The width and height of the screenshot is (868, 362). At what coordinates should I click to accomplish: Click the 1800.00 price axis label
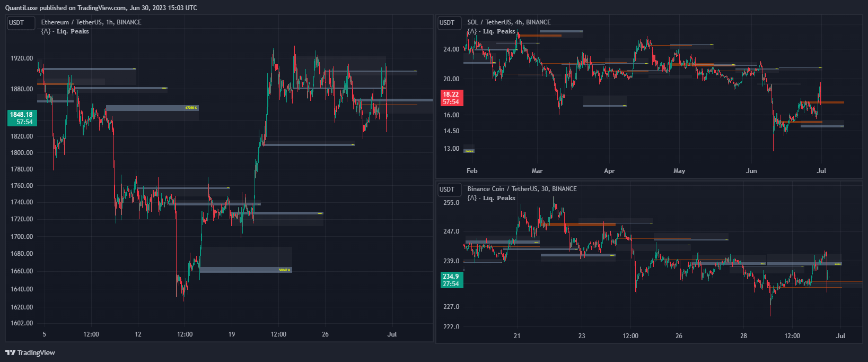click(x=22, y=153)
